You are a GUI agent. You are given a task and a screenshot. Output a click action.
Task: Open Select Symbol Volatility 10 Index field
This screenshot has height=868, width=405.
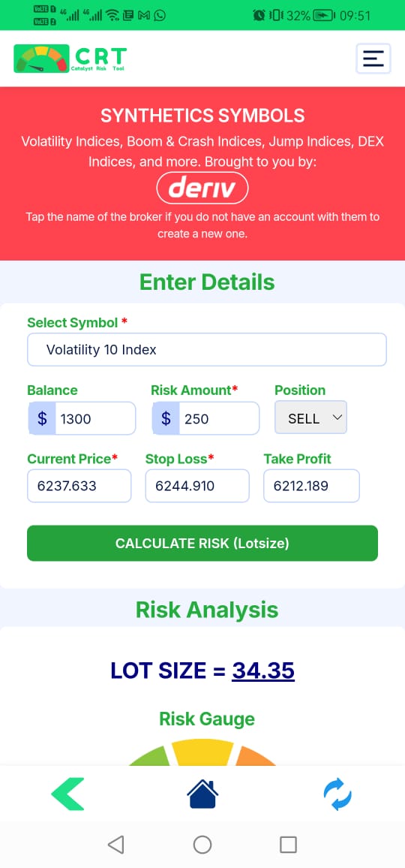207,349
